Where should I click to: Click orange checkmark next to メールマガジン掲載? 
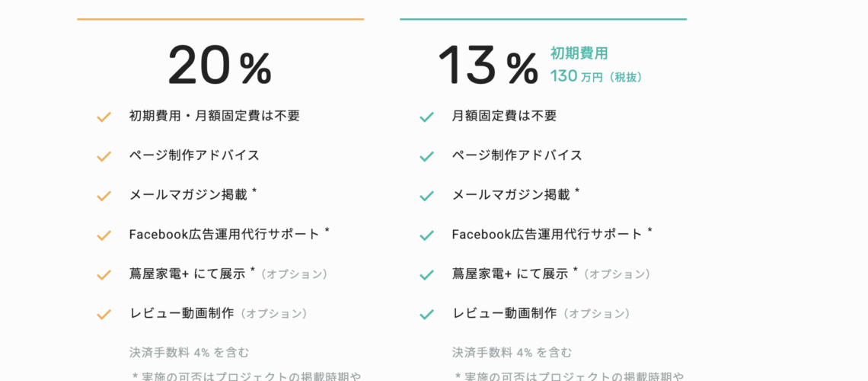pos(104,196)
